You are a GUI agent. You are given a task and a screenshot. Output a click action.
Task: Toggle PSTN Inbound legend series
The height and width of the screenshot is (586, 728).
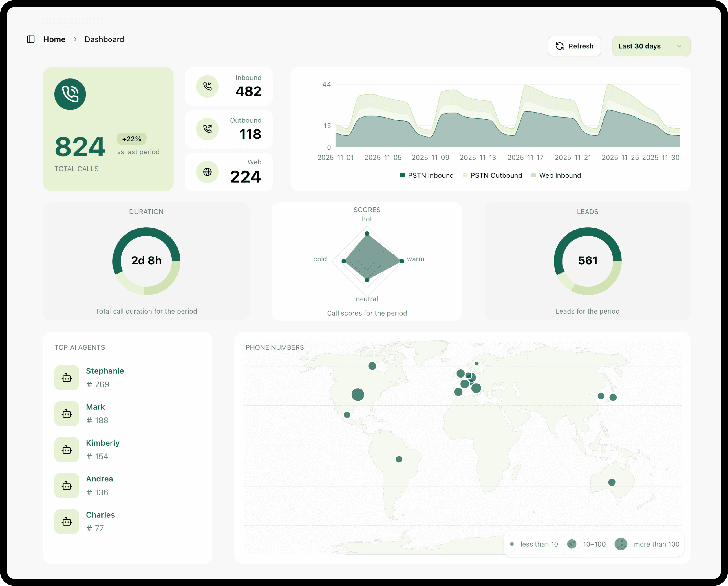click(427, 175)
